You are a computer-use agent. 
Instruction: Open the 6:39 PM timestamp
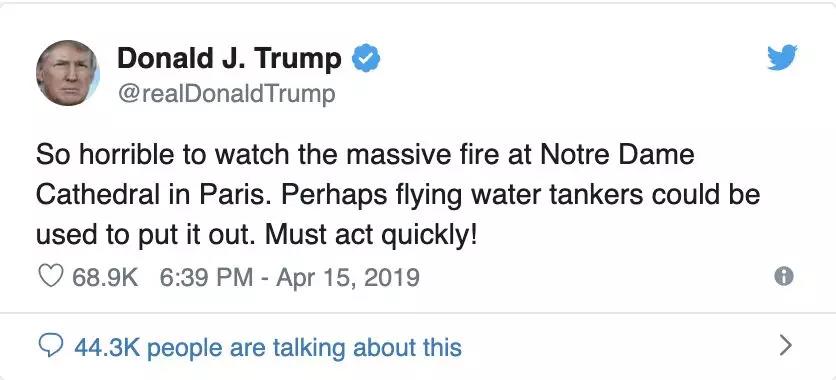pos(206,277)
